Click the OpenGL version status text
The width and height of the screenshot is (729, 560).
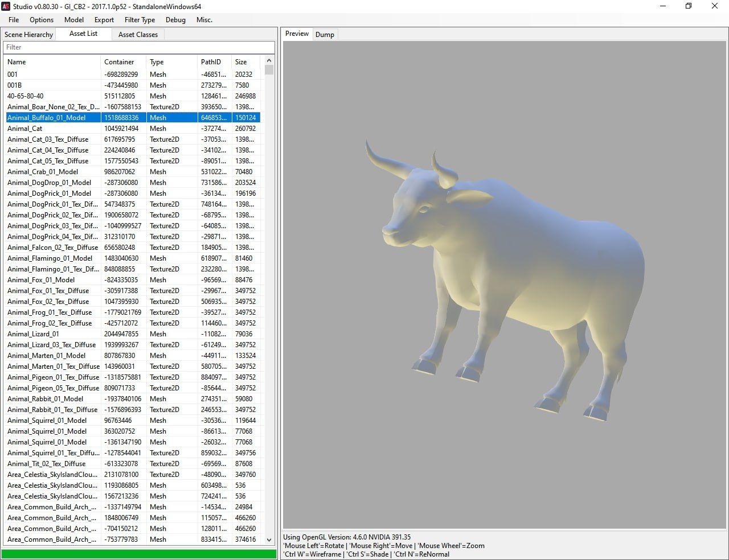pos(347,537)
